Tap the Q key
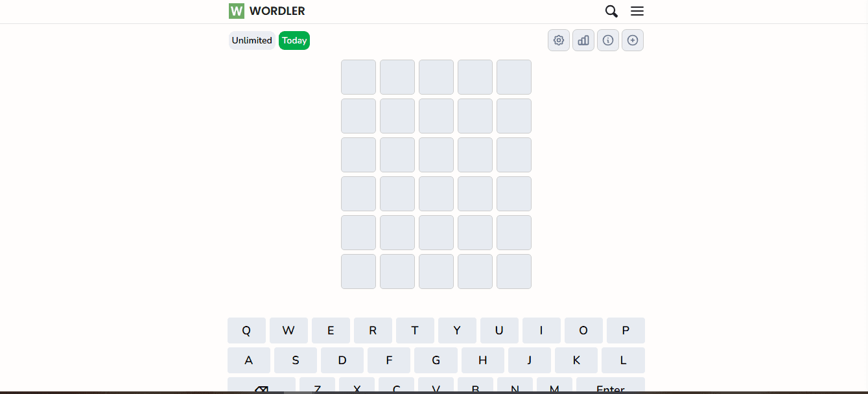Image resolution: width=868 pixels, height=394 pixels. pos(246,330)
